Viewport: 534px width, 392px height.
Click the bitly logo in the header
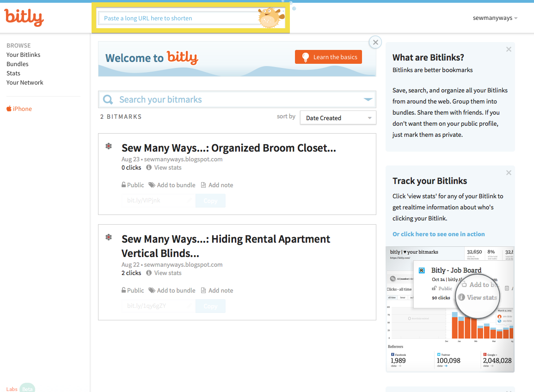click(x=24, y=18)
